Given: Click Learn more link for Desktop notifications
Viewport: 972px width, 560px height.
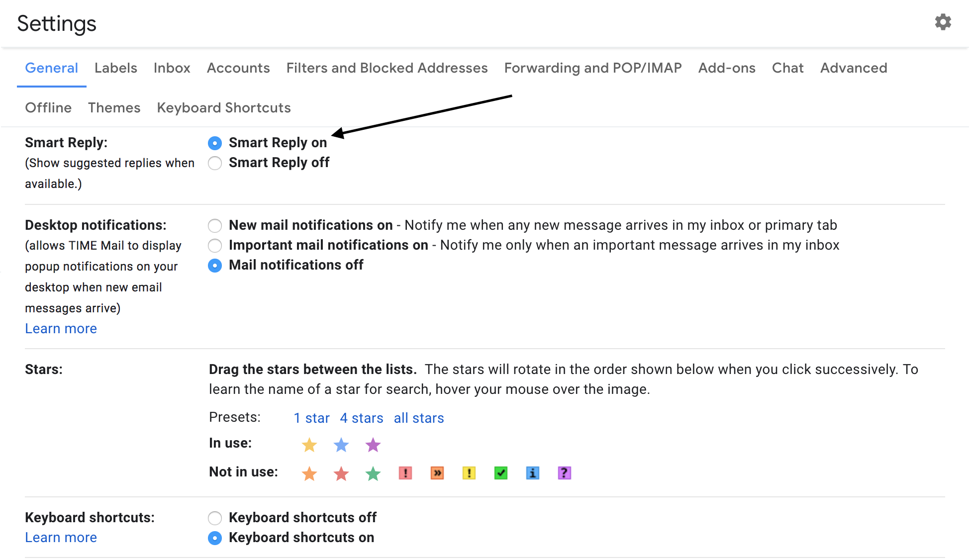Looking at the screenshot, I should tap(61, 328).
